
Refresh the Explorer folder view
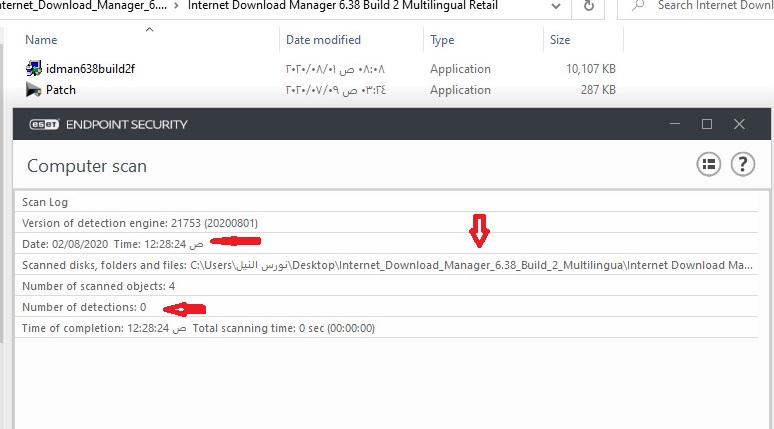point(590,6)
